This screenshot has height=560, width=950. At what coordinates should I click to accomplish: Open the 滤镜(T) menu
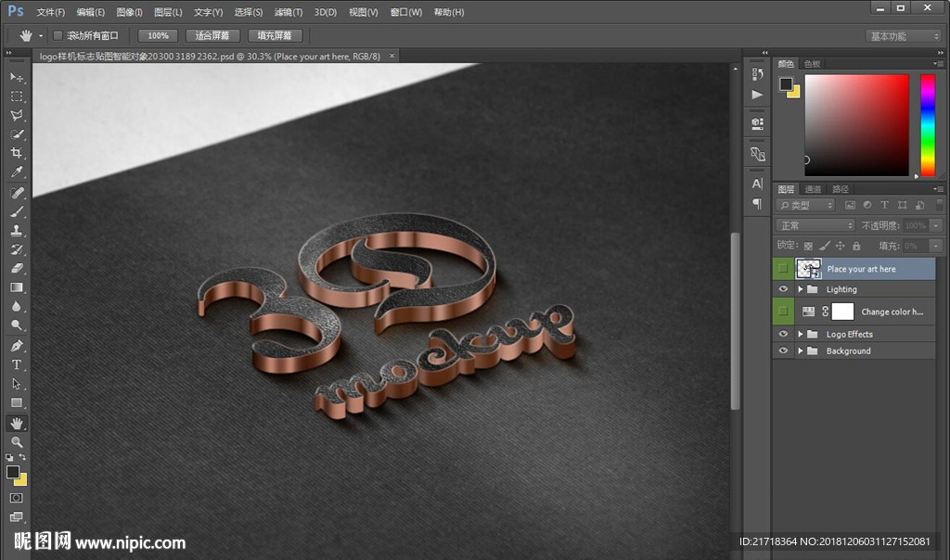point(289,12)
